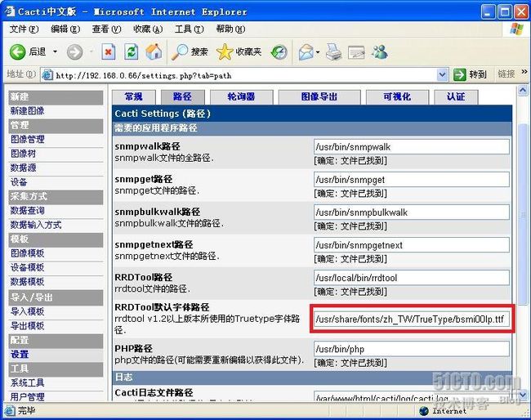Click the Edit page toolbar icon
This screenshot has width=531, height=420.
pyautogui.click(x=357, y=52)
